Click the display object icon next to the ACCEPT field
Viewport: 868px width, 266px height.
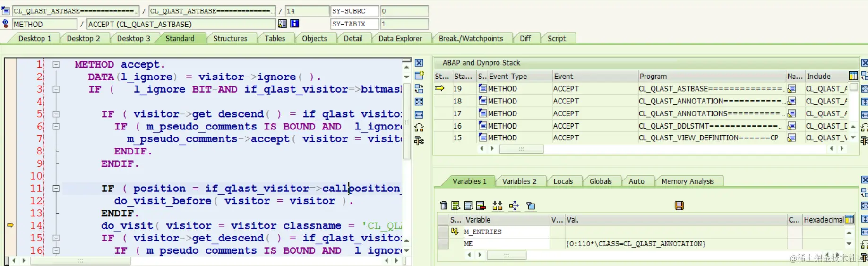point(282,24)
